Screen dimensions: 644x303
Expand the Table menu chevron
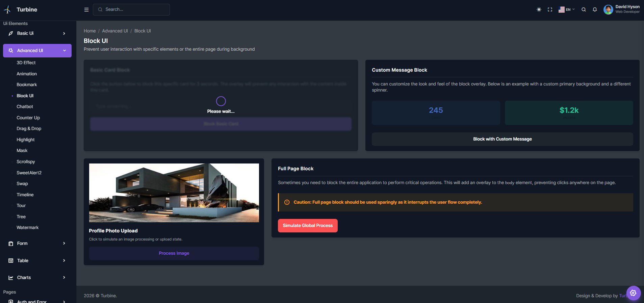64,260
